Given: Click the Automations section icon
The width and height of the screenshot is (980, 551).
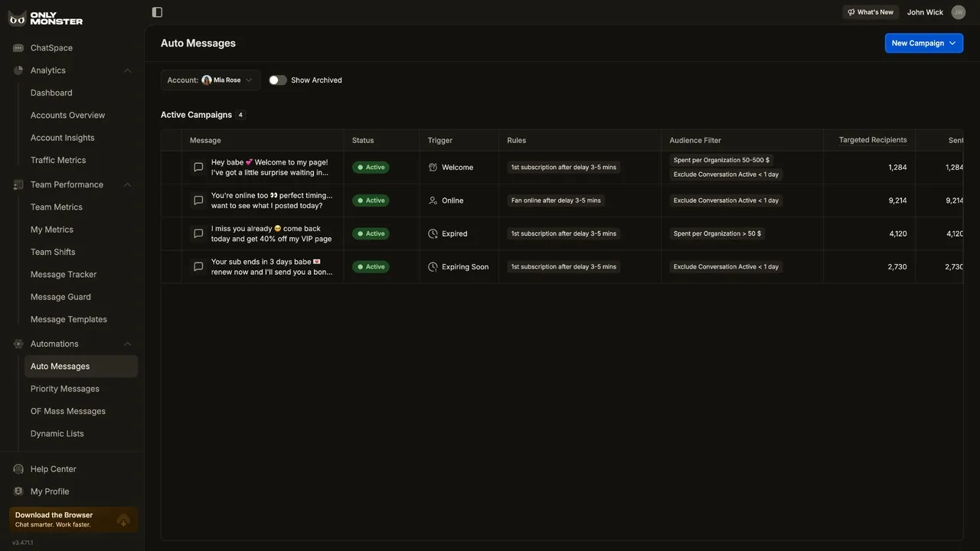Looking at the screenshot, I should 18,344.
